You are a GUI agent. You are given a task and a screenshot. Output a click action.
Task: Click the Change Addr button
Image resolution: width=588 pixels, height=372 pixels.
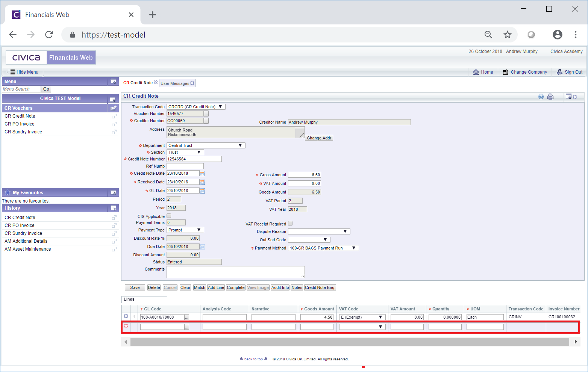(319, 138)
